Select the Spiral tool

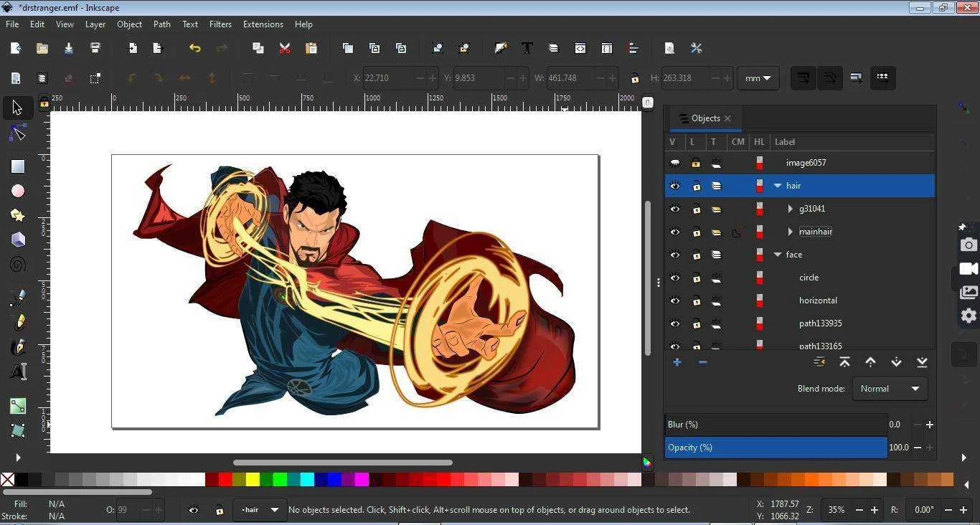coord(17,264)
